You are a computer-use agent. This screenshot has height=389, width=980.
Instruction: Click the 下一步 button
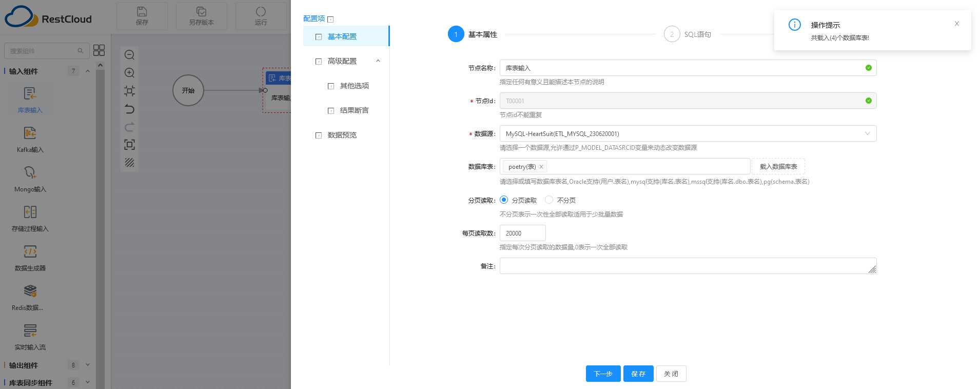(x=603, y=374)
